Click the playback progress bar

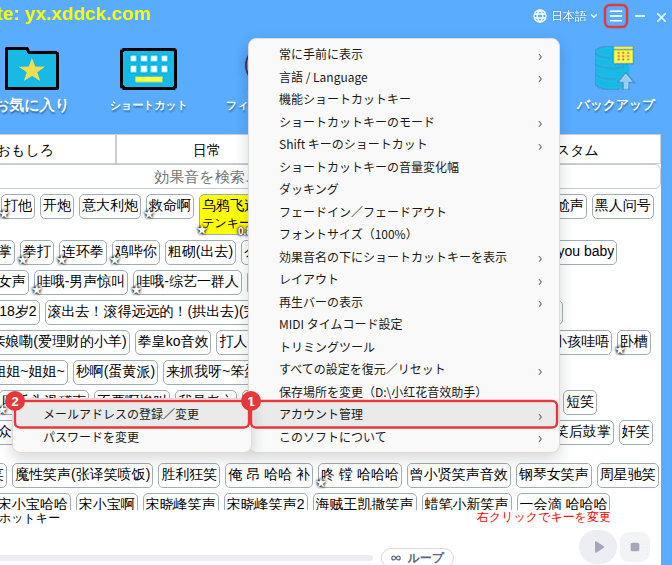[186, 557]
